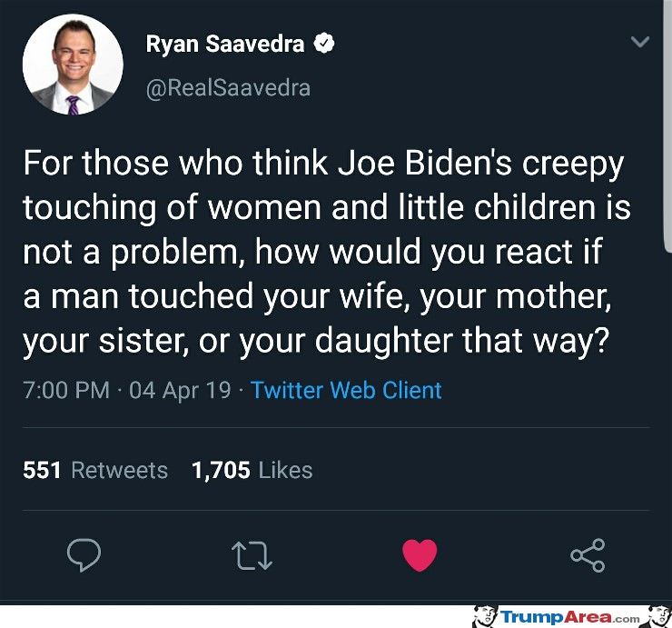
Task: View the 551 Retweets list
Action: point(95,470)
